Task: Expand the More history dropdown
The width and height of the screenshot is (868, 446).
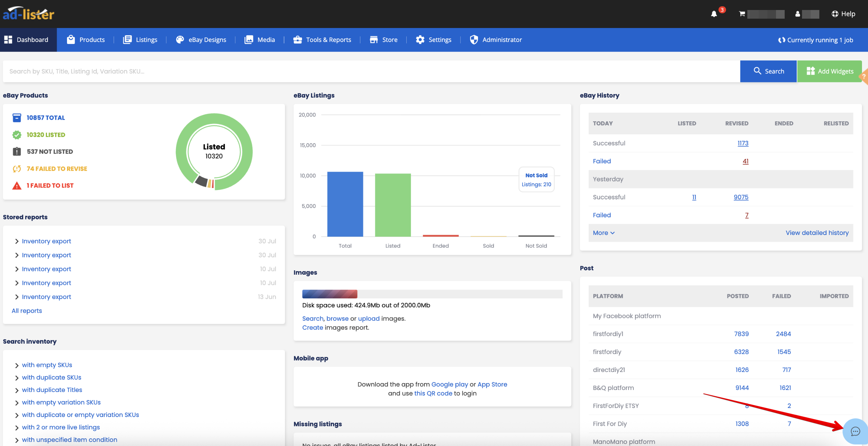Action: (x=603, y=233)
